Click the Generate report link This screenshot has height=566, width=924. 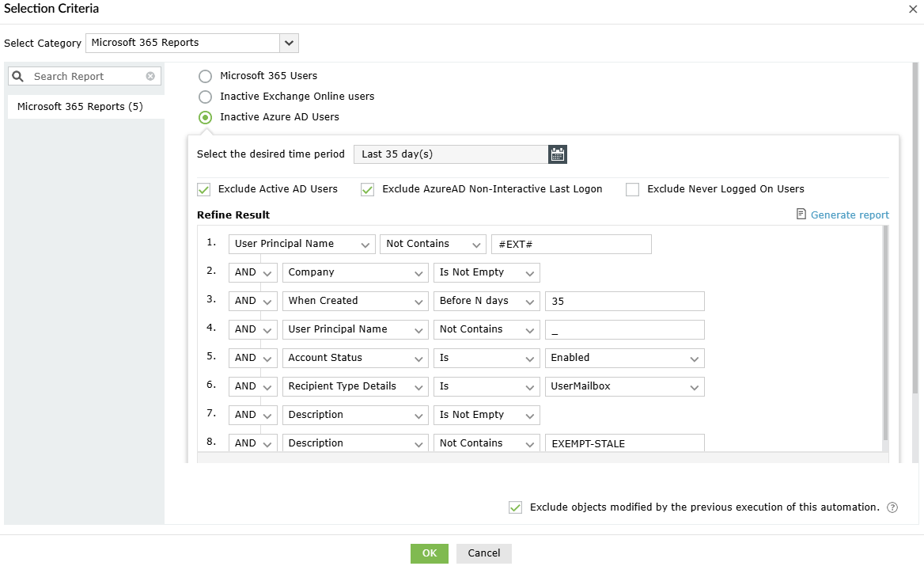[850, 215]
